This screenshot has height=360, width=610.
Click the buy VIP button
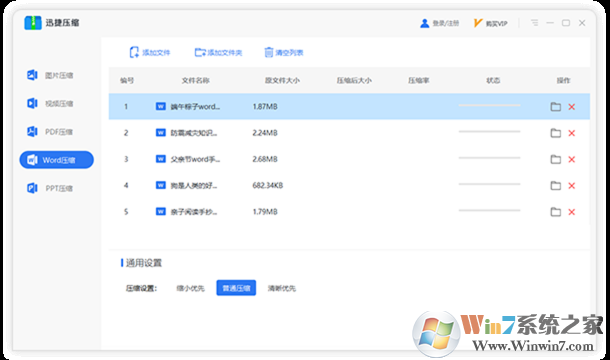[491, 23]
